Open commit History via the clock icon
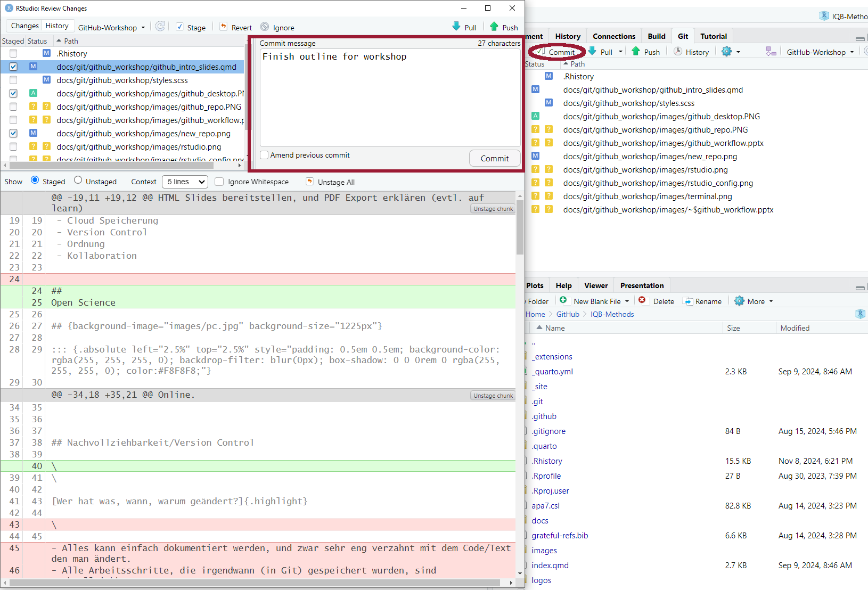Image resolution: width=868 pixels, height=590 pixels. (x=678, y=52)
